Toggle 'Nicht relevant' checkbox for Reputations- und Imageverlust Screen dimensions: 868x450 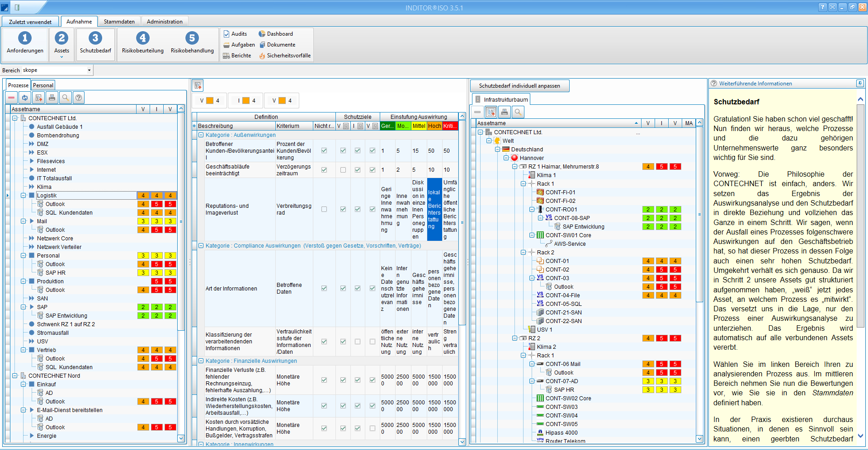[x=324, y=209]
